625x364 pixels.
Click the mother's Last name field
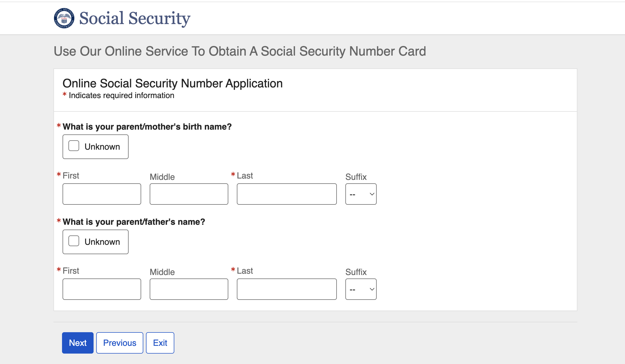tap(287, 194)
